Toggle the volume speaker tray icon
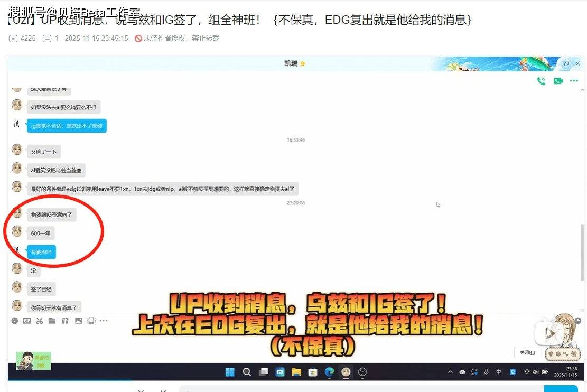This screenshot has height=392, width=587. 536,372
